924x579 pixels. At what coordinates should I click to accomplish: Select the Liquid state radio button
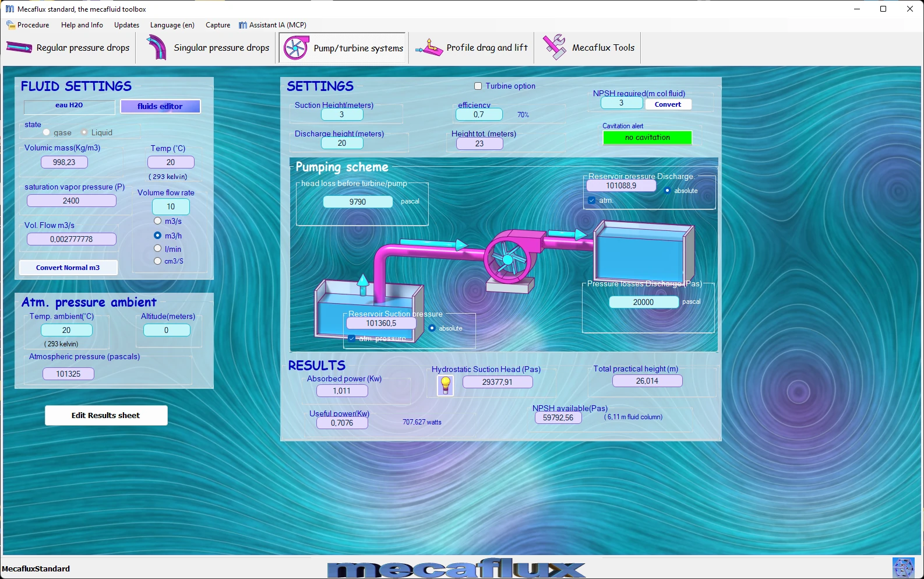pos(84,132)
